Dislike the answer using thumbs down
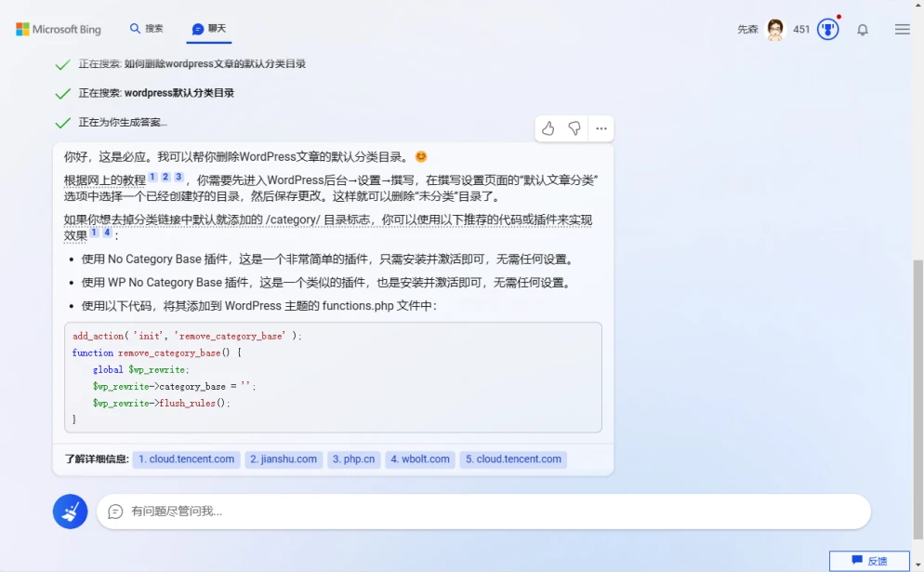 point(574,128)
